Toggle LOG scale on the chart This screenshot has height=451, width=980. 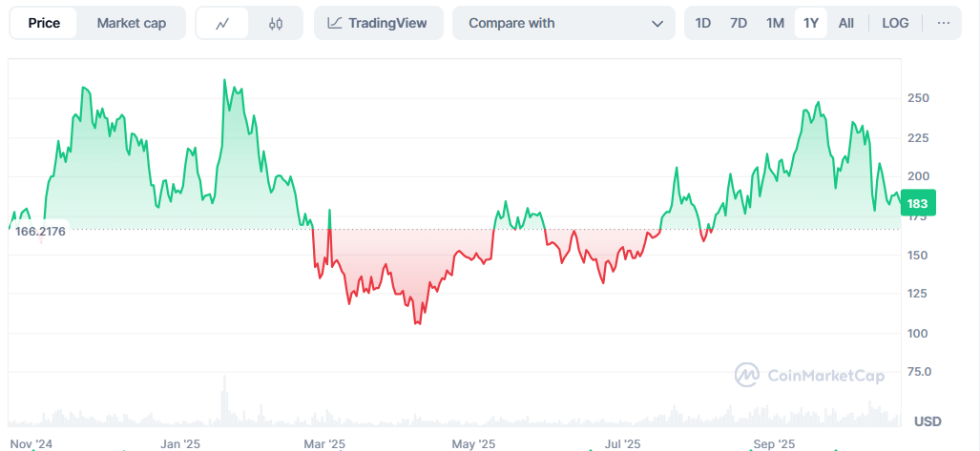click(895, 23)
